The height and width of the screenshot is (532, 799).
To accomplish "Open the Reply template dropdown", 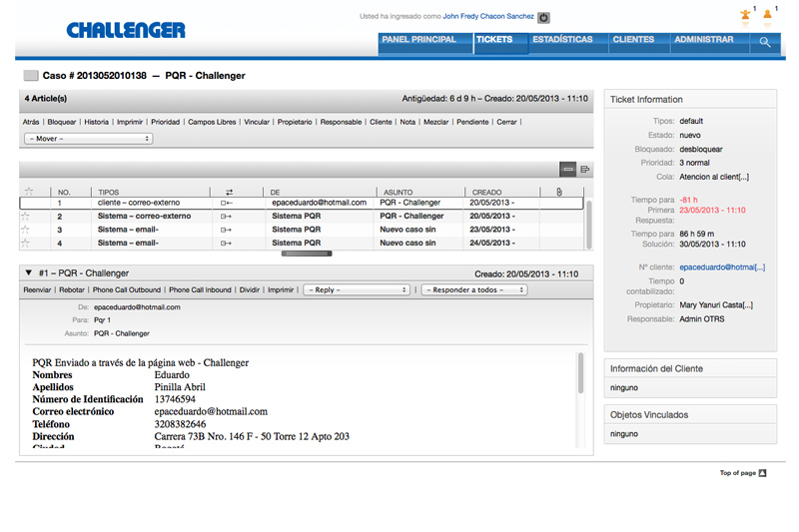I will (357, 289).
